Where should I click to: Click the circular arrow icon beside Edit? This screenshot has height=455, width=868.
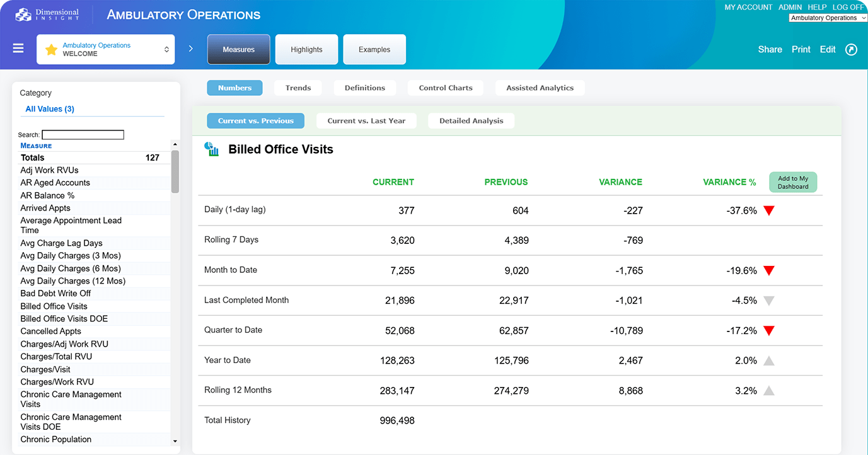point(851,49)
